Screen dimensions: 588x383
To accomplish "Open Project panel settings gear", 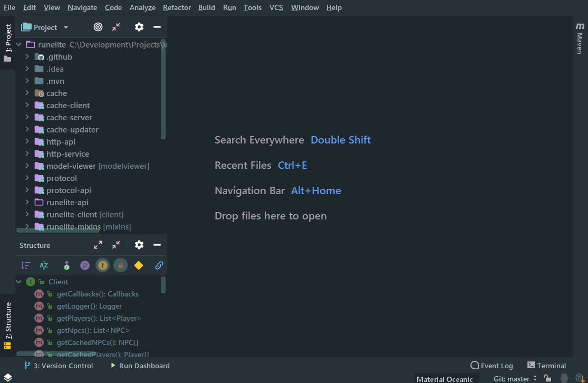I will coord(139,27).
